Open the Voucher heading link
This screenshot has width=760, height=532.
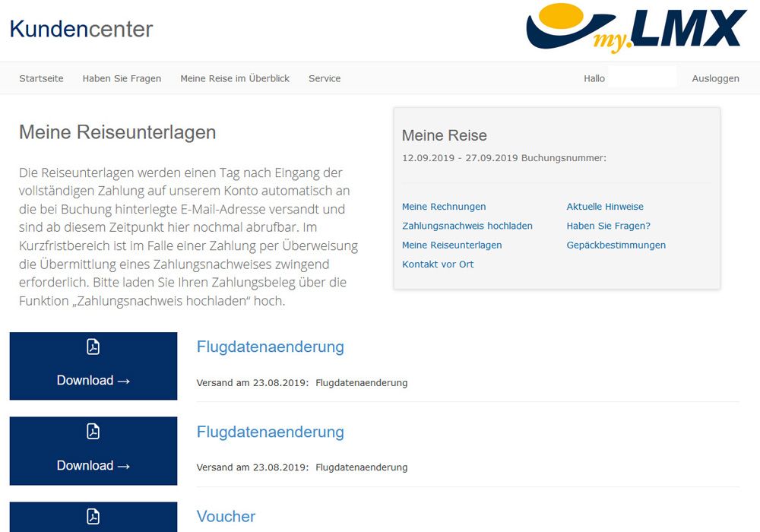[x=226, y=517]
